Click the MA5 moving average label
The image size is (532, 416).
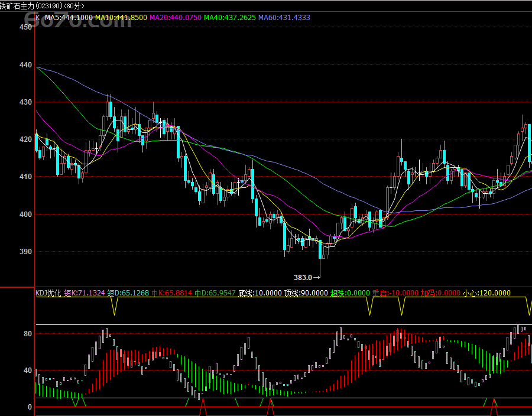tap(69, 18)
